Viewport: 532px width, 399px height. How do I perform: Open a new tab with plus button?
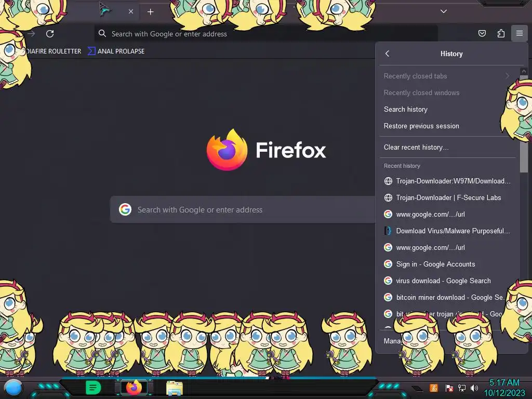click(x=150, y=12)
